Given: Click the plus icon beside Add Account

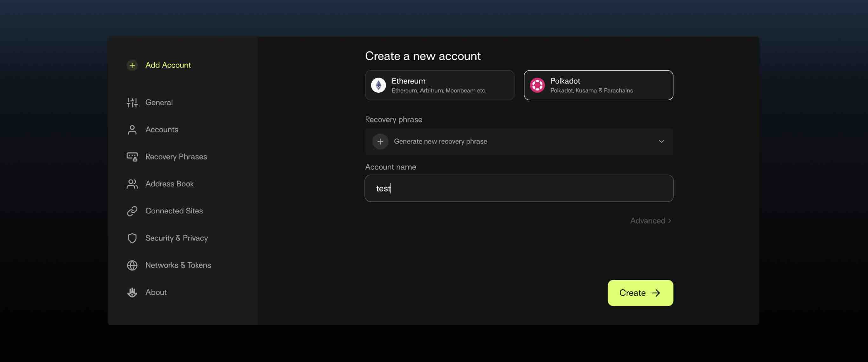Looking at the screenshot, I should point(132,65).
